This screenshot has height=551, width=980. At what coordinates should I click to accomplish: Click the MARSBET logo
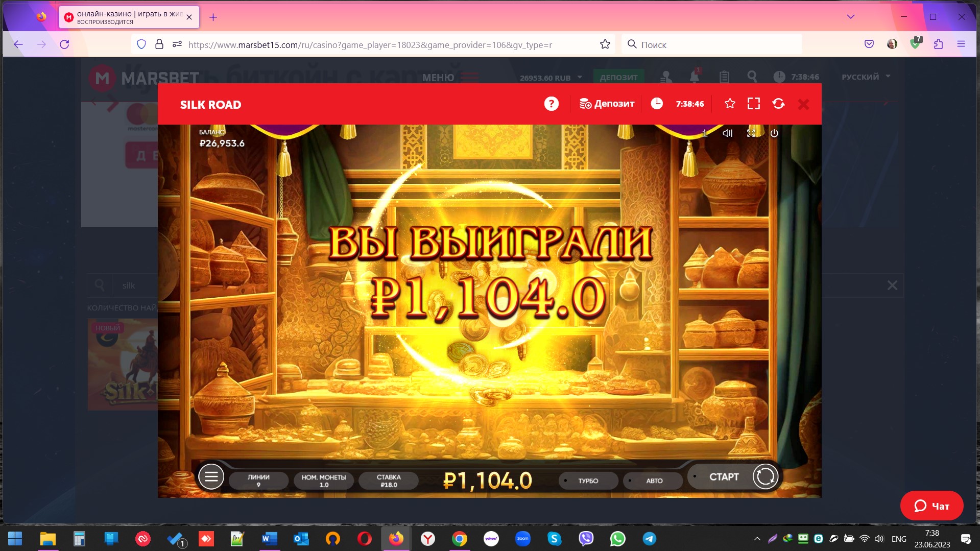tap(144, 78)
